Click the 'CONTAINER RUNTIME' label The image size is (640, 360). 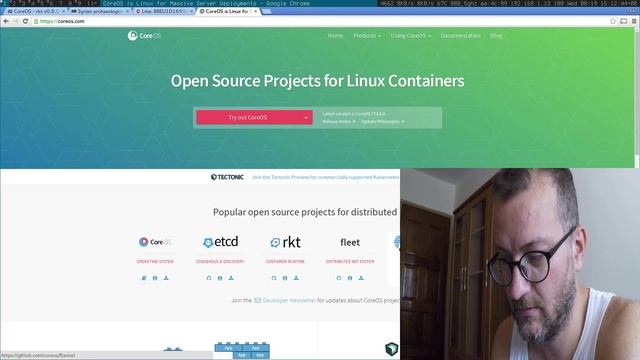coord(285,261)
